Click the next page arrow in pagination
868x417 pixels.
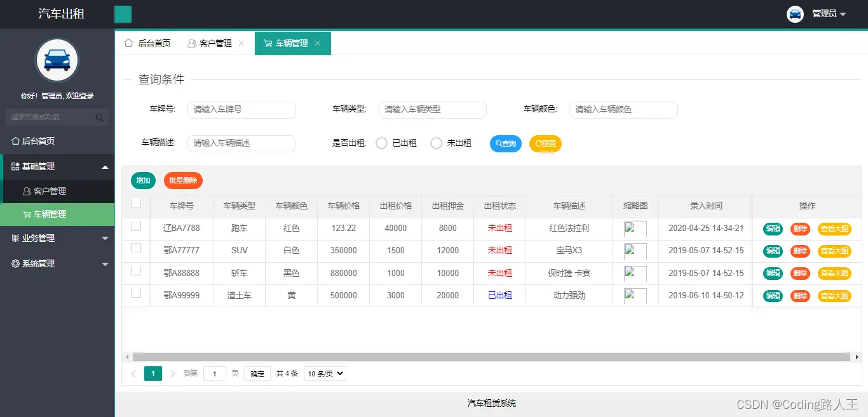click(x=173, y=374)
